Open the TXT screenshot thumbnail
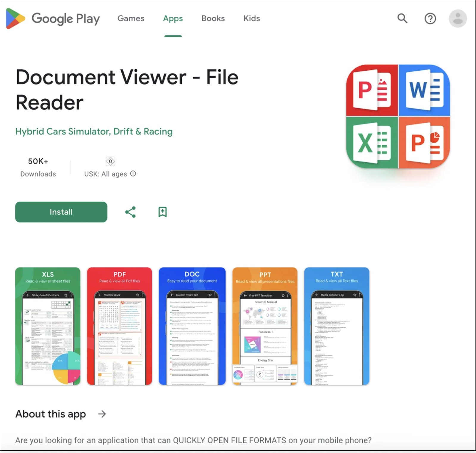This screenshot has height=453, width=476. tap(337, 326)
